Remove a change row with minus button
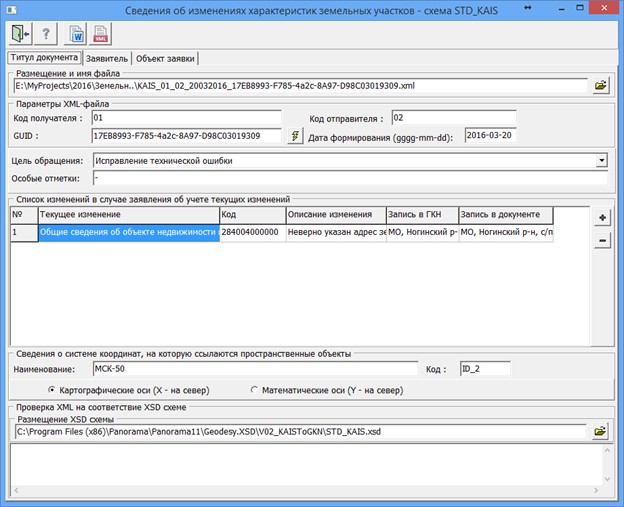 (602, 240)
